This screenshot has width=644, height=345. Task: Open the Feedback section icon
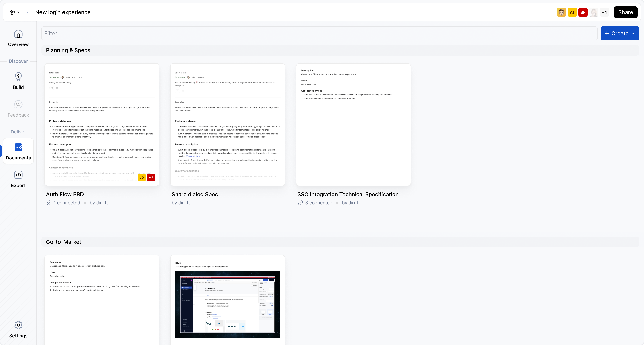click(18, 104)
